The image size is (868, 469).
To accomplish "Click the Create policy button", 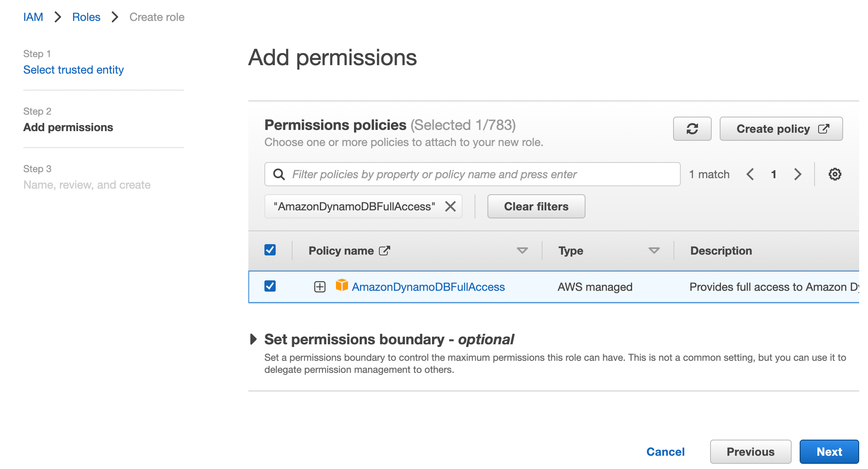I will [x=782, y=128].
